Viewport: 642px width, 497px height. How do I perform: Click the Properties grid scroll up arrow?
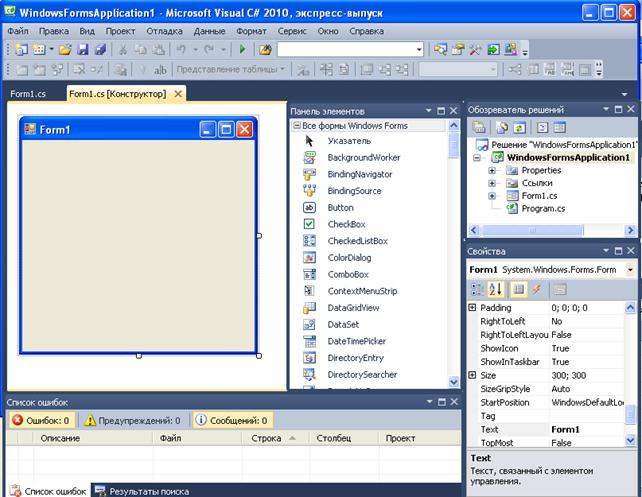630,307
